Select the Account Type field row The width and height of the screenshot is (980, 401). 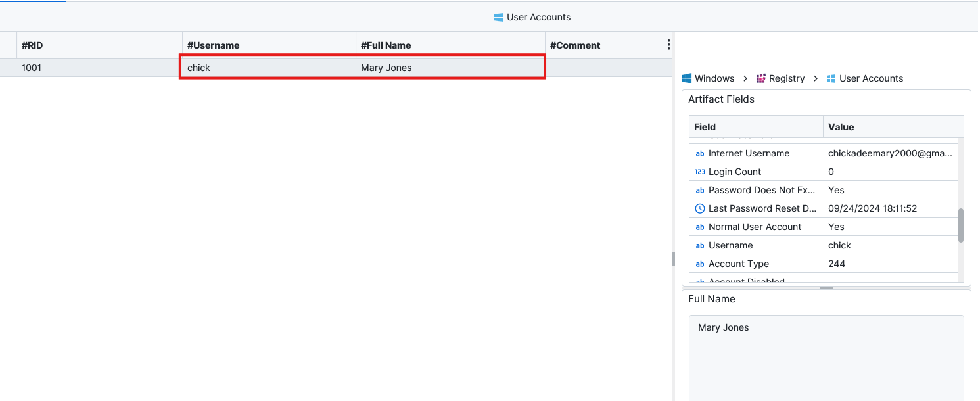tap(756, 264)
